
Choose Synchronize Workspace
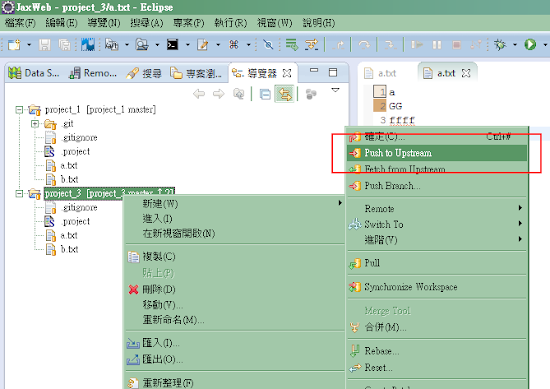(437, 287)
